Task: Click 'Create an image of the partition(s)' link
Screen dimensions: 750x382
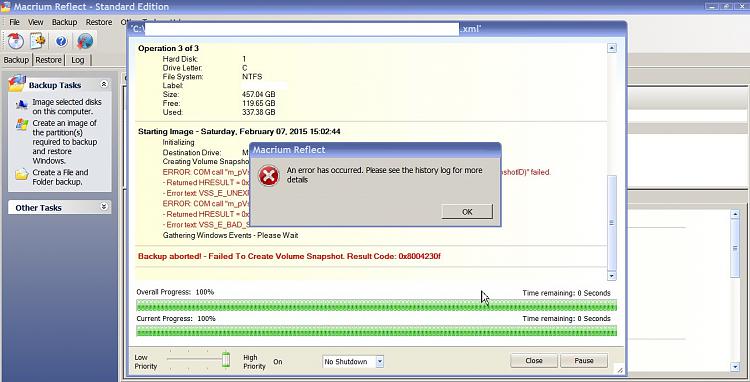Action: point(65,142)
